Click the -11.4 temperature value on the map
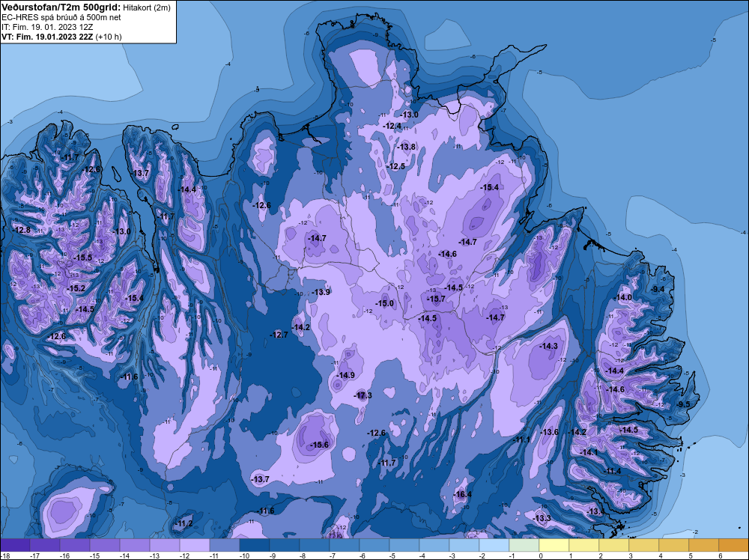The height and width of the screenshot is (560, 749). point(613,471)
